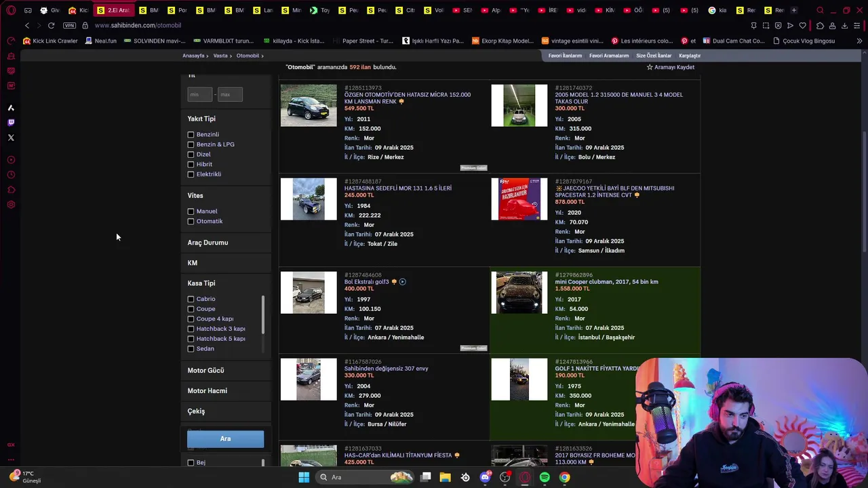Check the Cabrio body type checkbox

pyautogui.click(x=191, y=299)
